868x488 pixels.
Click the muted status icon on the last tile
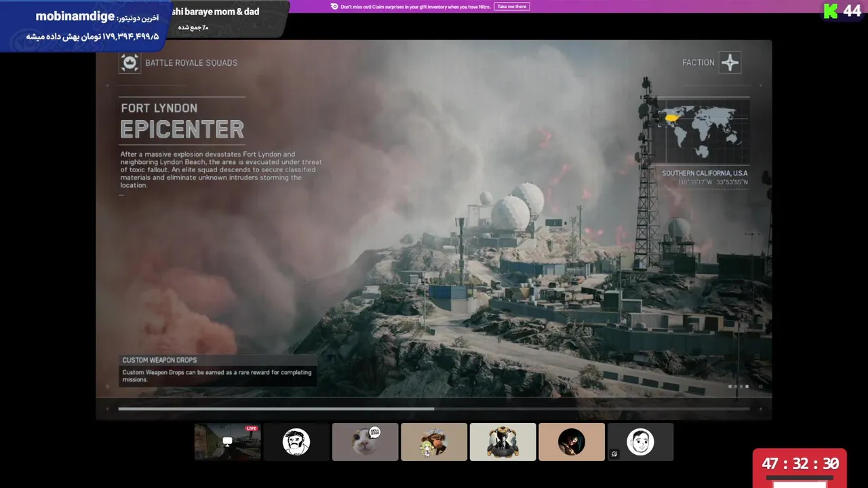pyautogui.click(x=614, y=454)
